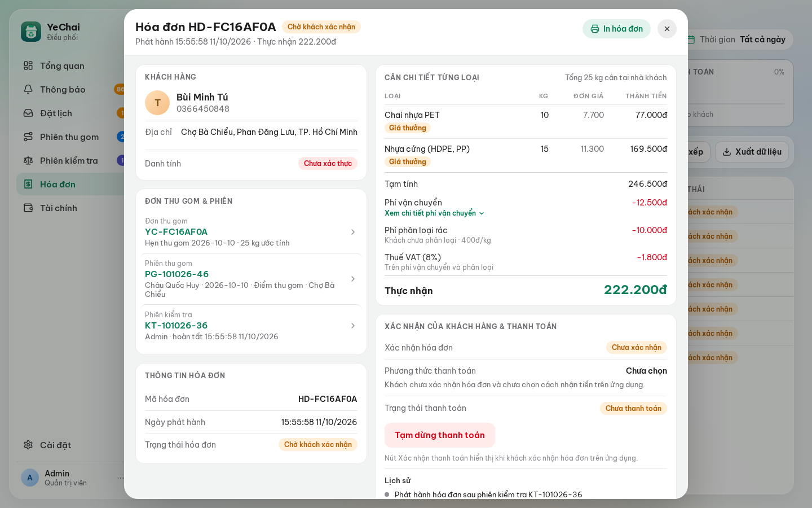Click the Admin avatar in sidebar
The image size is (812, 508).
pos(30,478)
